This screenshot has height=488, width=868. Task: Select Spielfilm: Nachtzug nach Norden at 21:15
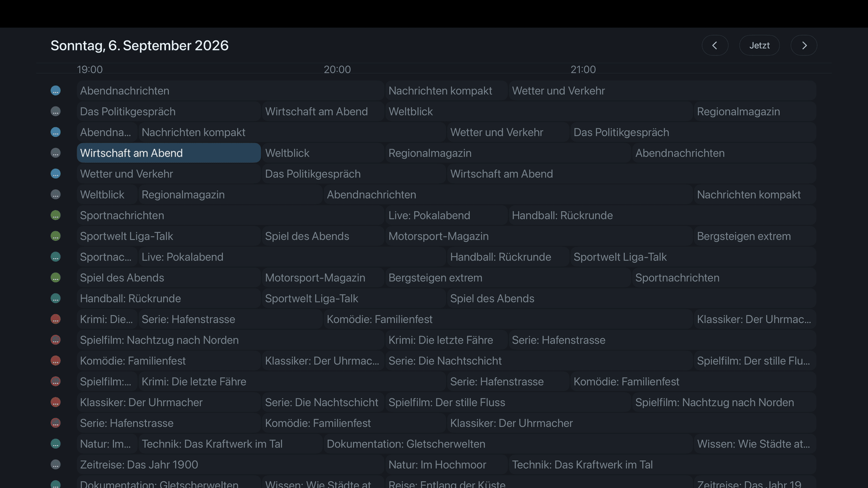tap(724, 402)
